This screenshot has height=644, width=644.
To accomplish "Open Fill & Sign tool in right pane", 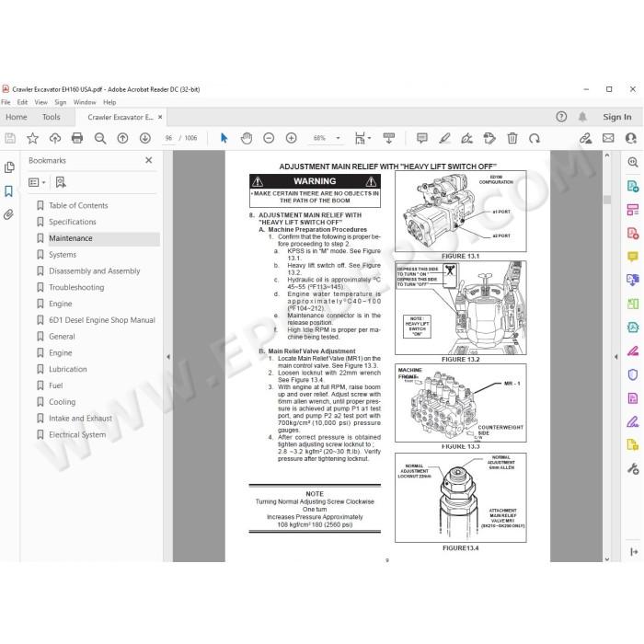I will 633,421.
